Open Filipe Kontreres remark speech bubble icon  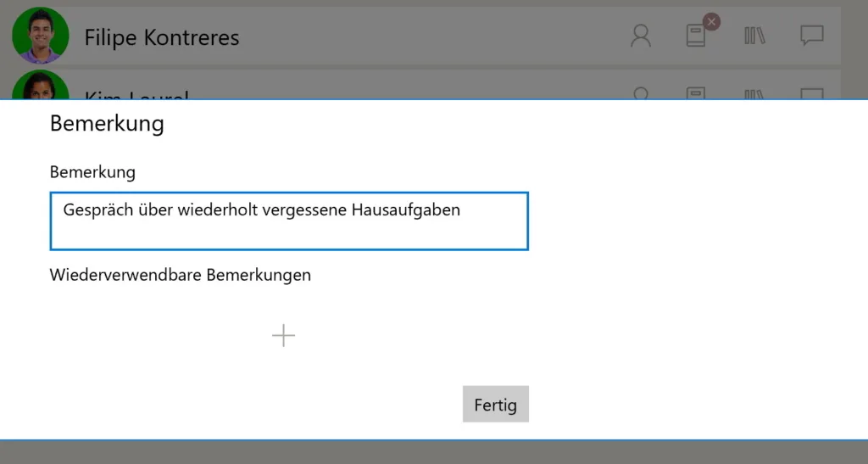pyautogui.click(x=811, y=36)
